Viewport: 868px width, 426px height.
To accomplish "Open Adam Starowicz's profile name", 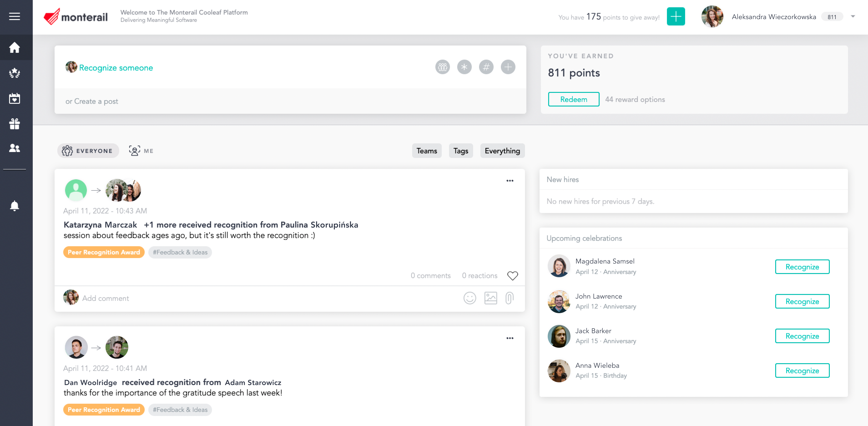I will coord(253,383).
